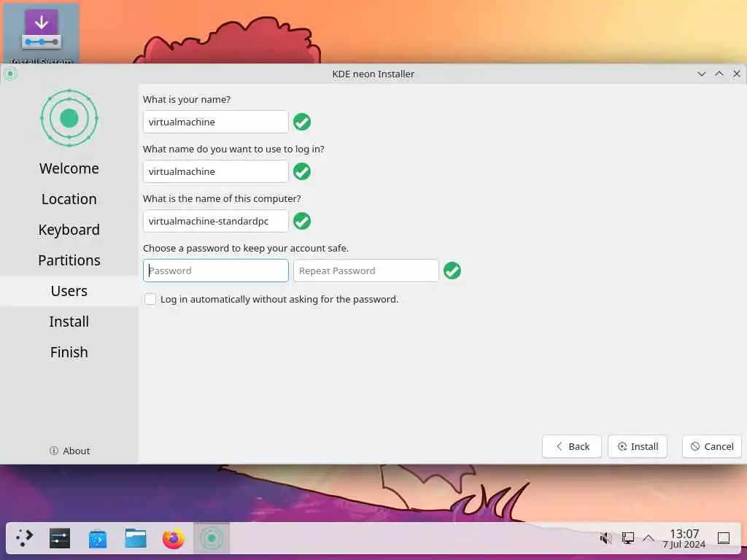
Task: Open System Settings from the taskbar
Action: click(x=60, y=538)
